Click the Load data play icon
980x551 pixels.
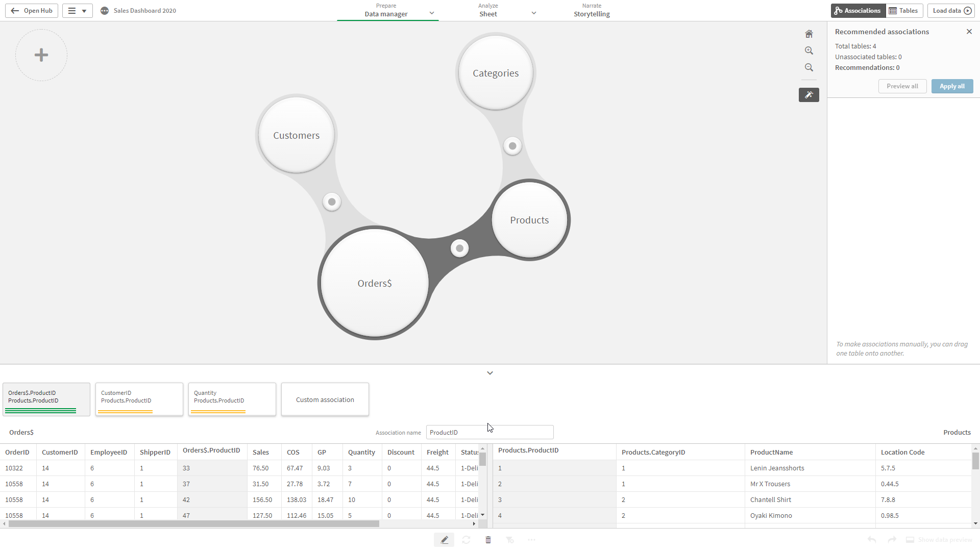(968, 11)
